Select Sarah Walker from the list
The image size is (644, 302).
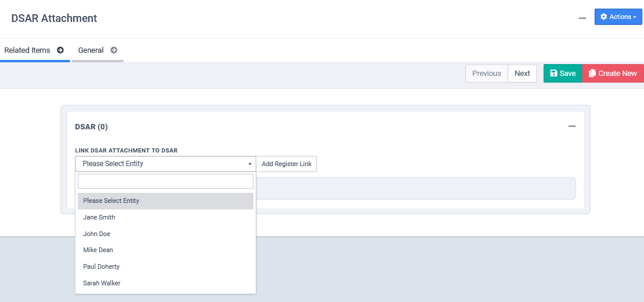click(x=166, y=283)
